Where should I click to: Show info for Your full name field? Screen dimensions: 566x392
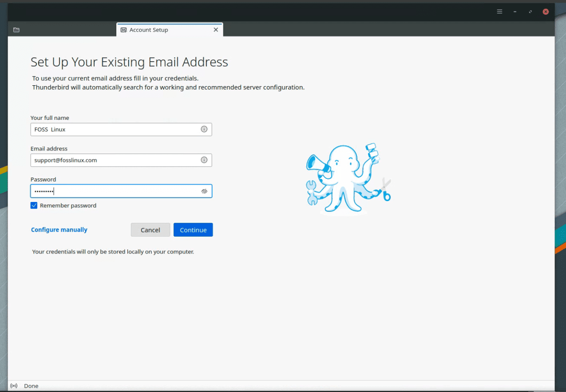(204, 129)
